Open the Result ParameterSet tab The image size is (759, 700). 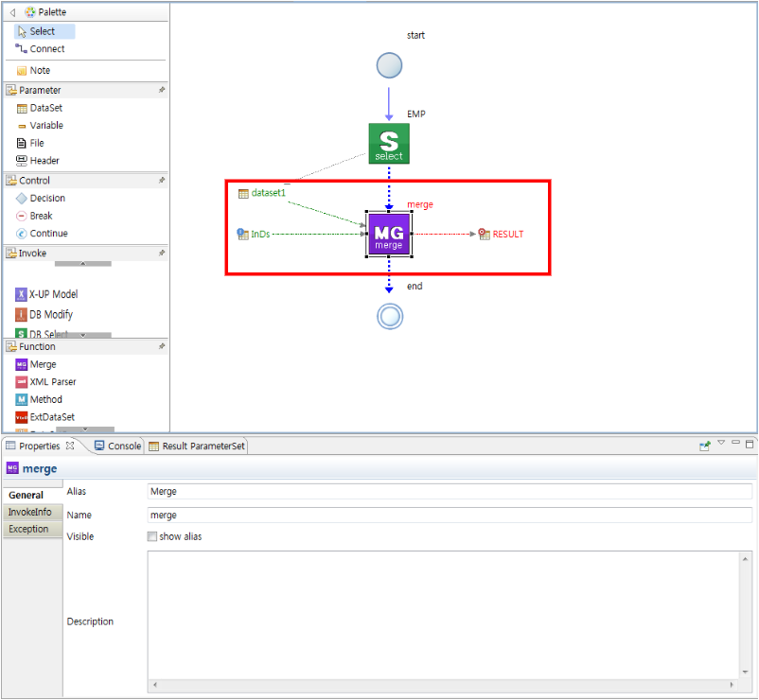197,446
